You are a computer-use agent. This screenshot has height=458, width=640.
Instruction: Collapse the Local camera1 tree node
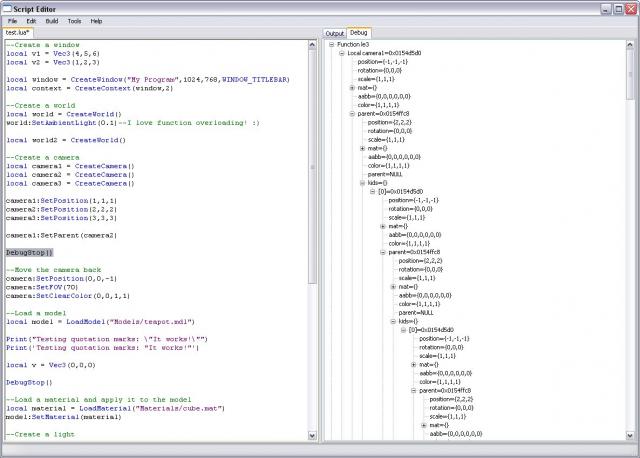tap(341, 54)
